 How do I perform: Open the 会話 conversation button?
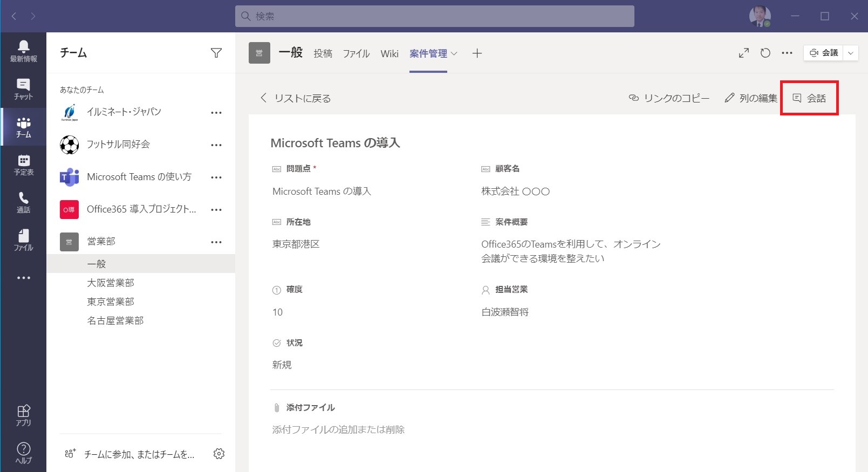(x=809, y=98)
